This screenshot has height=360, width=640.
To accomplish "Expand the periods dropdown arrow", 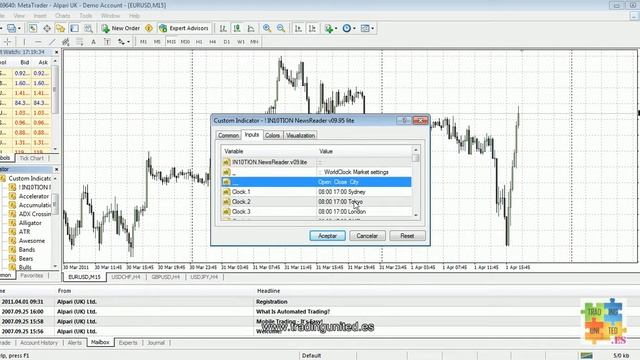I will pyautogui.click(x=354, y=28).
